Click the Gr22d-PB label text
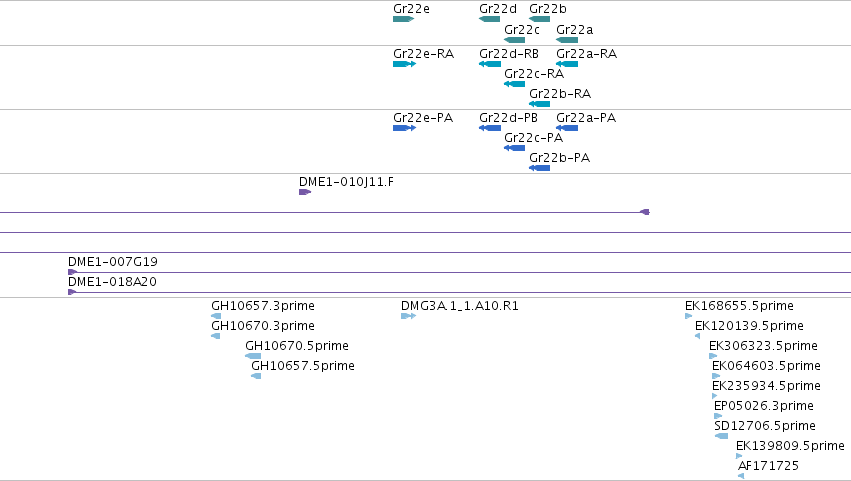This screenshot has width=851, height=481. pos(508,118)
